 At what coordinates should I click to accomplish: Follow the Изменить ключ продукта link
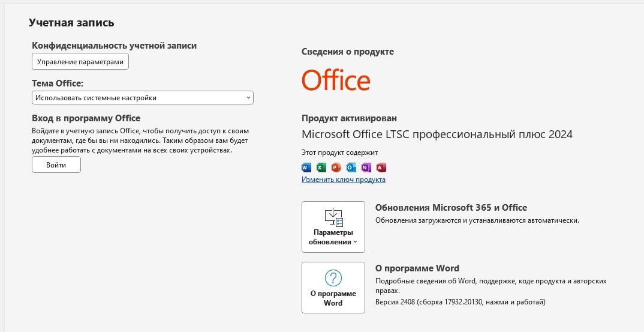[x=344, y=180]
